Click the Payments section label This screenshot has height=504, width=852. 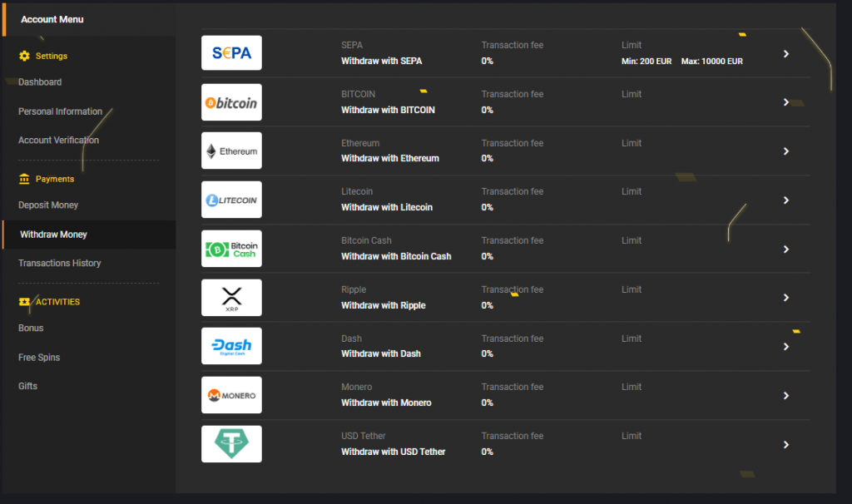click(x=55, y=179)
